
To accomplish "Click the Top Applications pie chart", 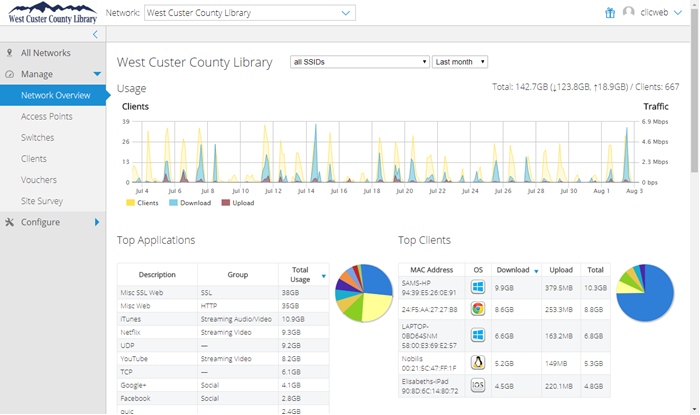I will tap(363, 293).
